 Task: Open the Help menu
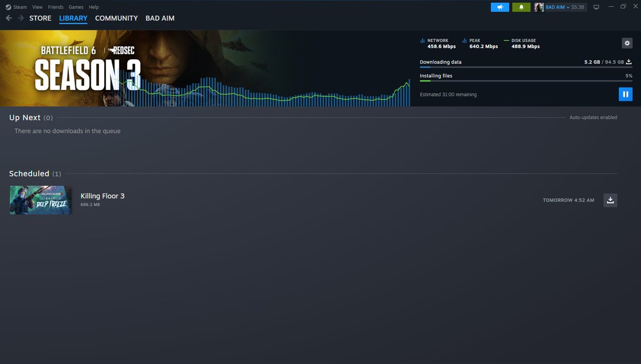[93, 7]
